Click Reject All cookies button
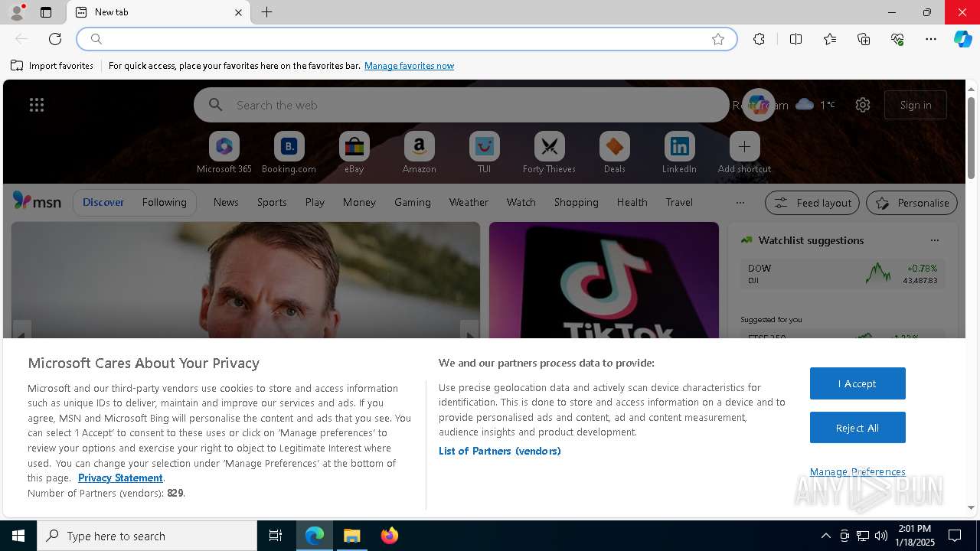 (x=857, y=428)
